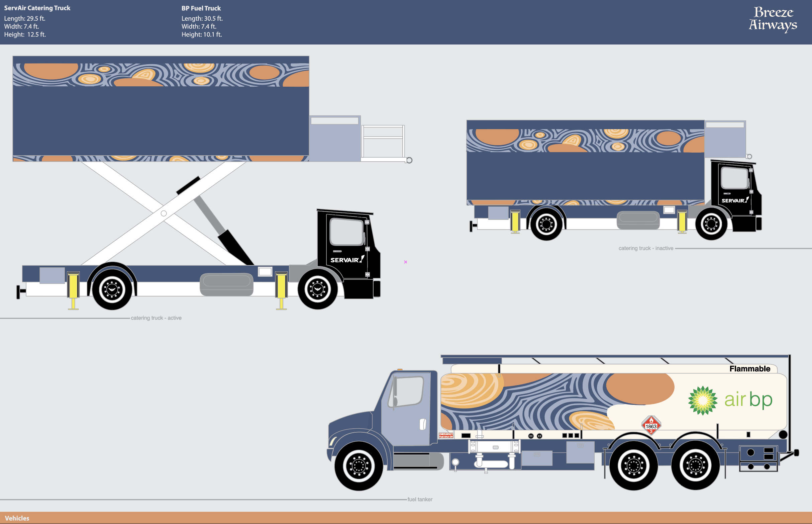Click the SERVAIR logo on active truck cab
This screenshot has width=812, height=524.
(346, 260)
